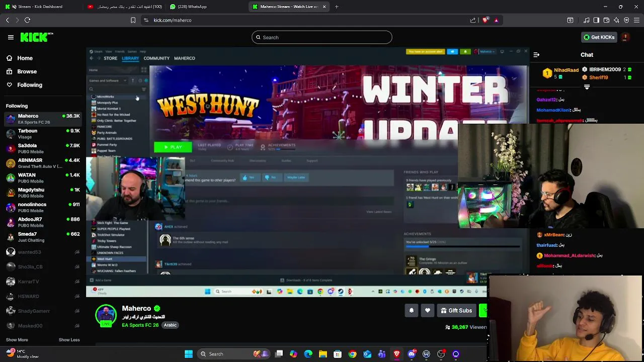Open Discord from taskbar
644x362 pixels.
pyautogui.click(x=412, y=354)
